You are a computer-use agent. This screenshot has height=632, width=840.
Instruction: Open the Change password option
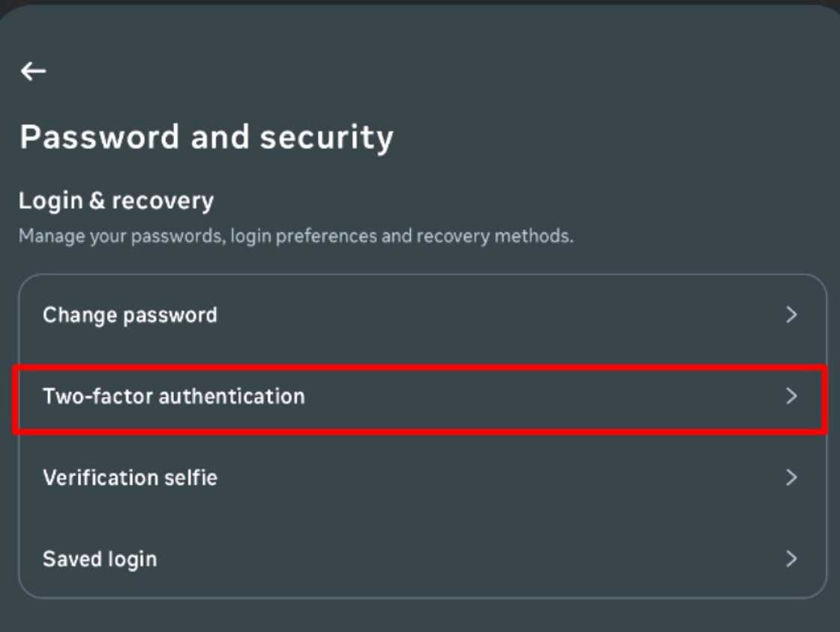tap(130, 314)
